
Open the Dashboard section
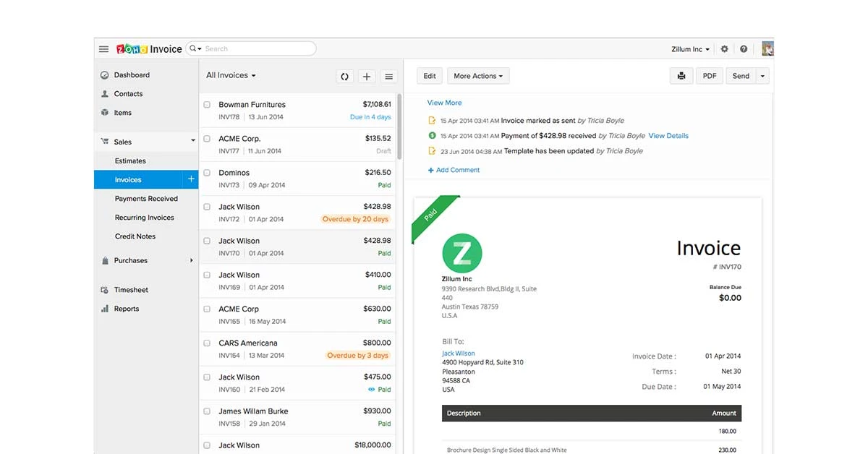pyautogui.click(x=132, y=74)
